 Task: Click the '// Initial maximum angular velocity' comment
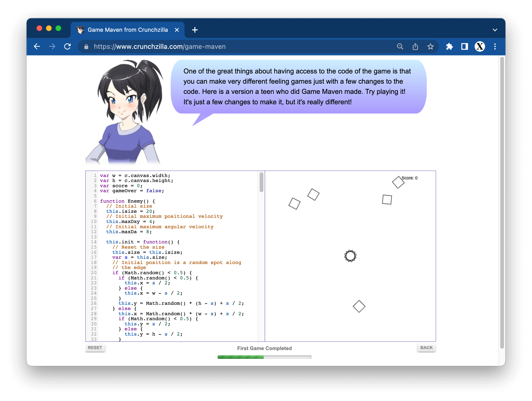pyautogui.click(x=160, y=227)
